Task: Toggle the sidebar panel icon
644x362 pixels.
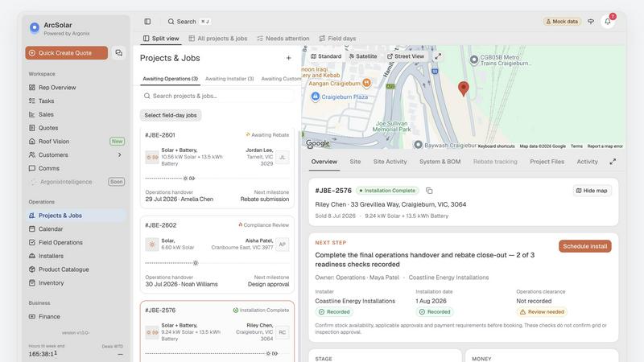Action: (147, 22)
